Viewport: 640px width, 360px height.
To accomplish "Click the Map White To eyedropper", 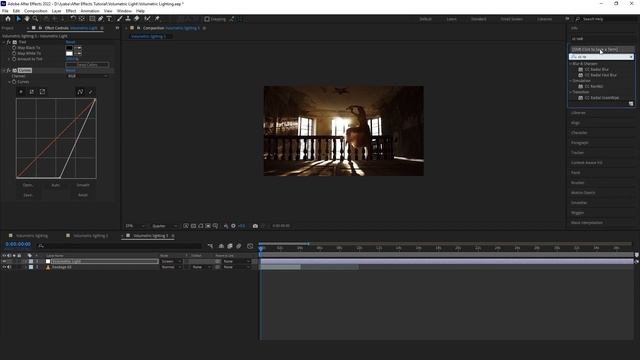I will pos(78,53).
